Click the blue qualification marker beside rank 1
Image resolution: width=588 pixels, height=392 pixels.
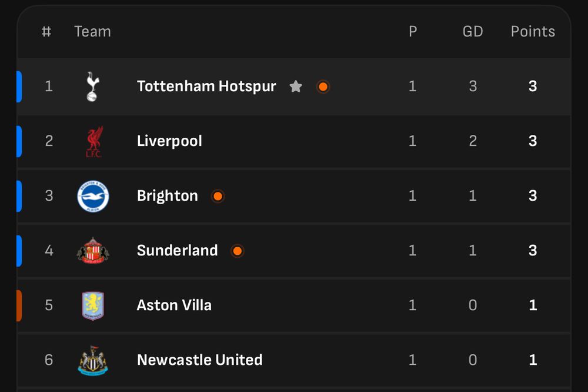pyautogui.click(x=19, y=87)
